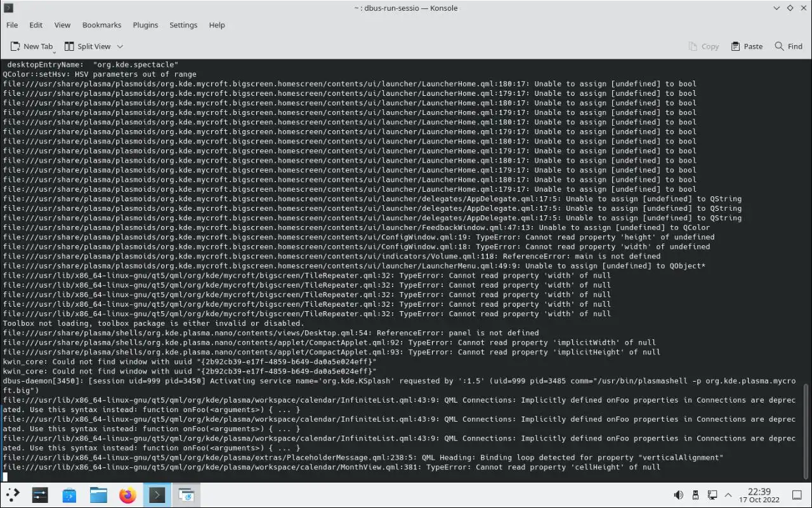Open the removable USB devices tray icon
812x508 pixels.
point(695,495)
